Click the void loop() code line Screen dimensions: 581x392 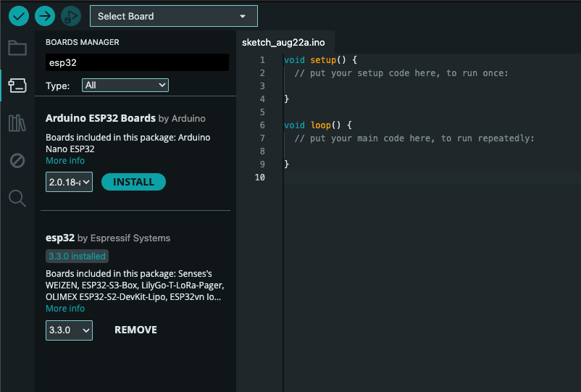click(318, 125)
